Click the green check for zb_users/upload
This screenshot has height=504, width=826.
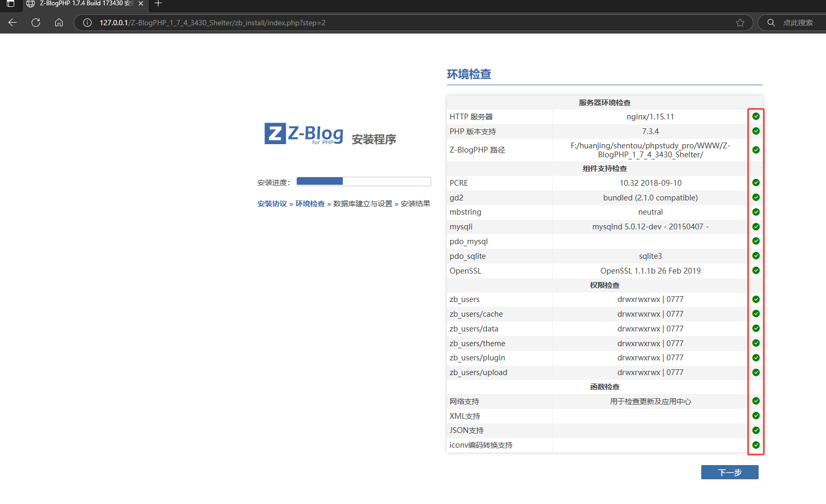pyautogui.click(x=756, y=372)
